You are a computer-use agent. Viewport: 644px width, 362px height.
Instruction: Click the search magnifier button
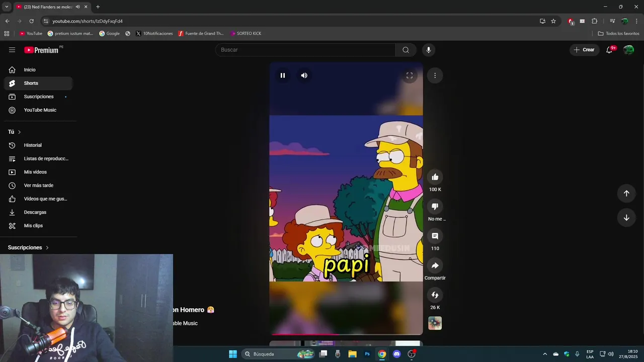tap(406, 50)
